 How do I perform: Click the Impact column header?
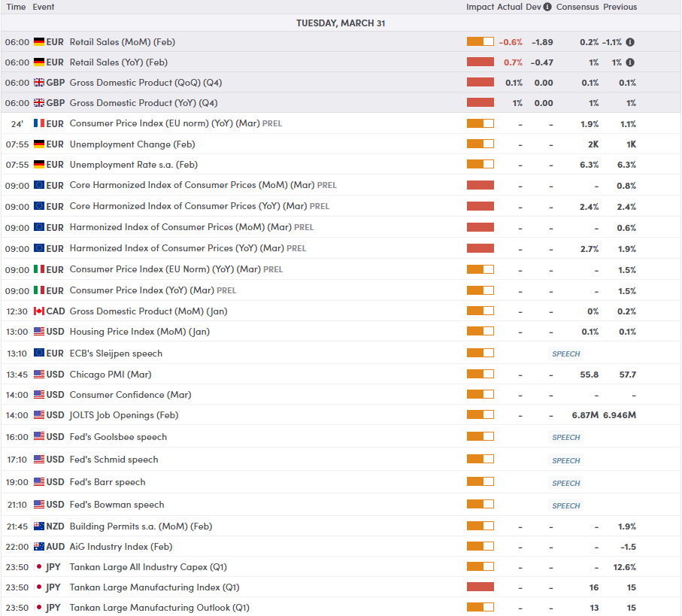pos(480,7)
